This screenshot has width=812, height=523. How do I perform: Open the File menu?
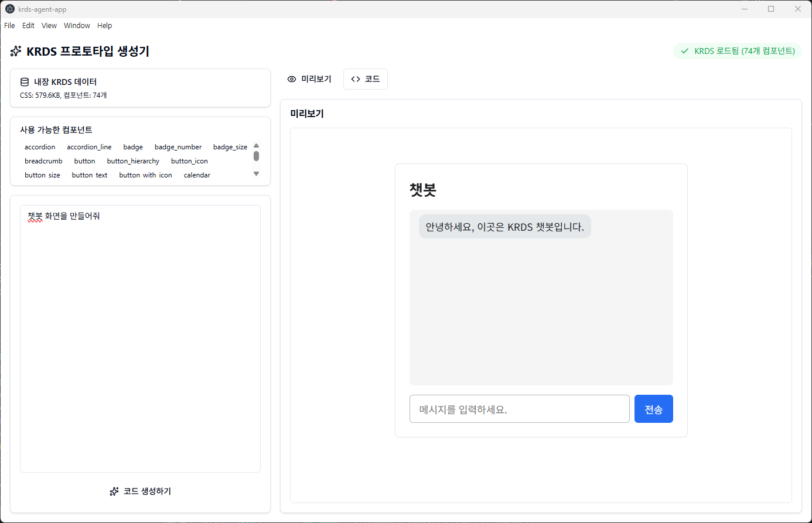10,26
